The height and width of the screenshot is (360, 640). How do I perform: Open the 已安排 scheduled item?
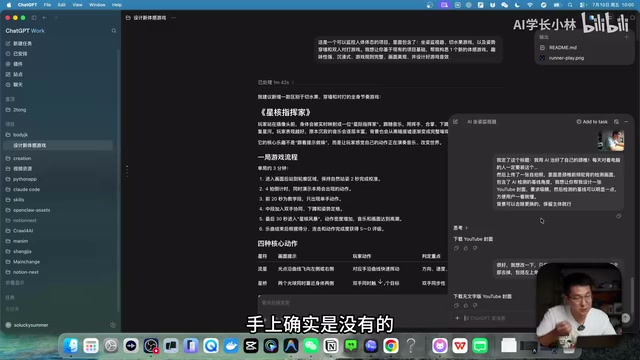[20, 53]
